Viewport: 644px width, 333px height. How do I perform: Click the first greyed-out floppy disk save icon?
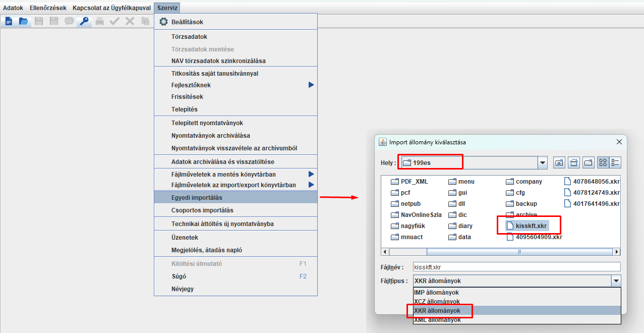tap(39, 21)
